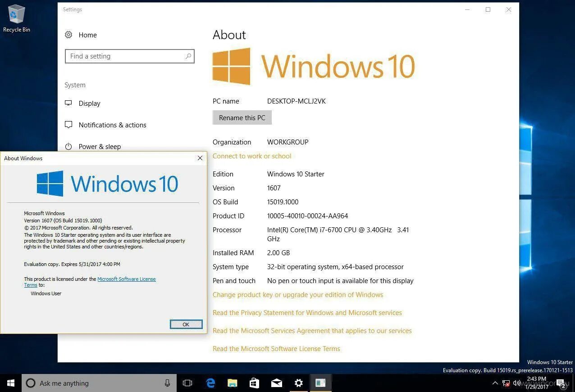Image resolution: width=575 pixels, height=392 pixels.
Task: Open the Privacy Statement link
Action: click(307, 312)
